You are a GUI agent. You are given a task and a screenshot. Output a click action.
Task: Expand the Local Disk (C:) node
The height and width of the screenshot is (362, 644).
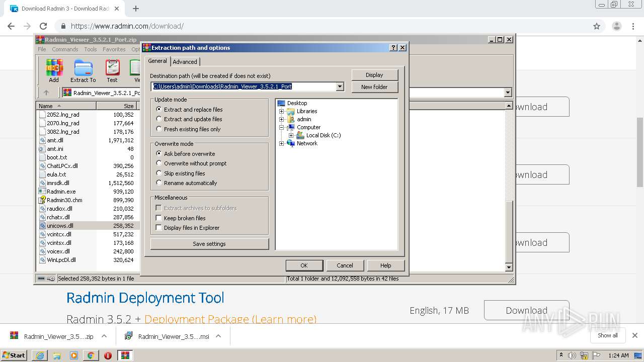coord(291,135)
